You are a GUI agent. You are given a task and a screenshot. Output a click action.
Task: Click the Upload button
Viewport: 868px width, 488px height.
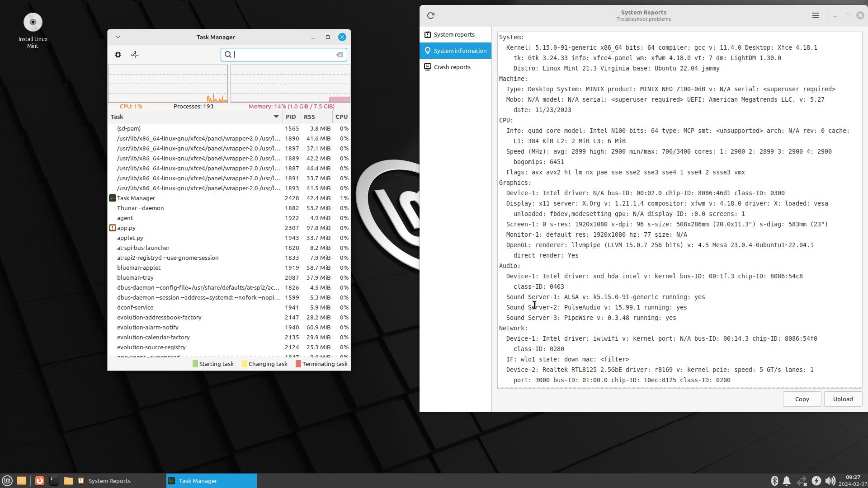pyautogui.click(x=843, y=399)
